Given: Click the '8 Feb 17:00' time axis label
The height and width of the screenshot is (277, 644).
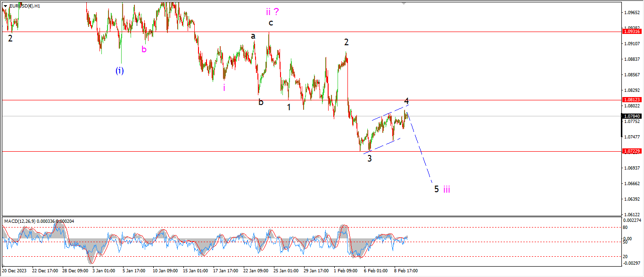Looking at the screenshot, I should pyautogui.click(x=405, y=271).
